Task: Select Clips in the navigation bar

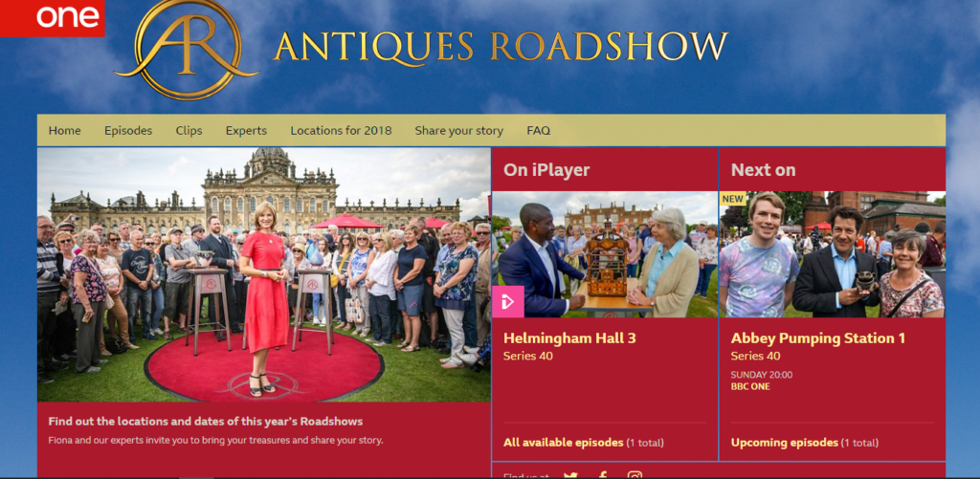Action: 189,131
